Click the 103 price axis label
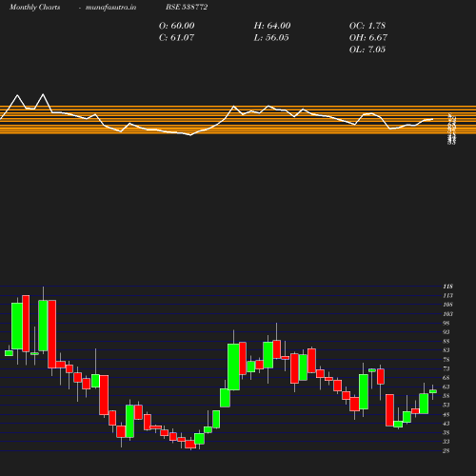 [447, 314]
